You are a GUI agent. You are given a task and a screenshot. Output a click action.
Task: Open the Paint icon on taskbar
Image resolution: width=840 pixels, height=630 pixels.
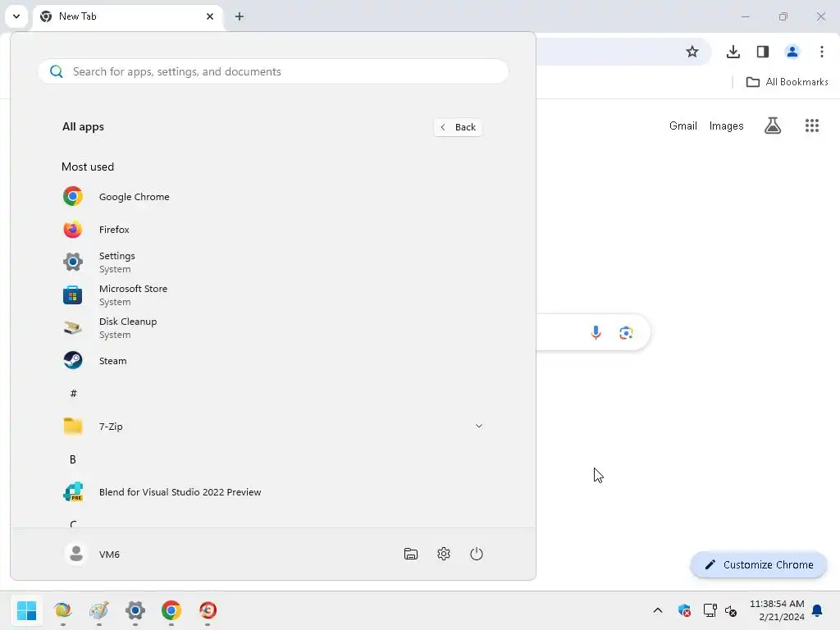click(x=99, y=610)
